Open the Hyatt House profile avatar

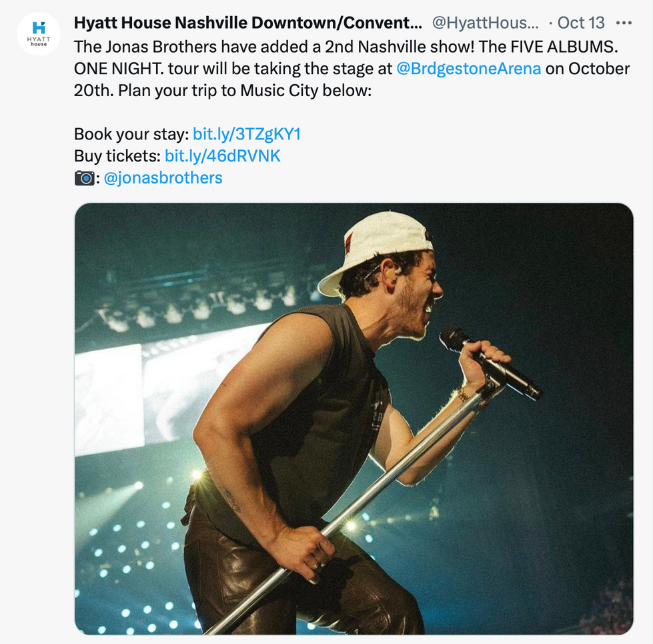coord(39,33)
